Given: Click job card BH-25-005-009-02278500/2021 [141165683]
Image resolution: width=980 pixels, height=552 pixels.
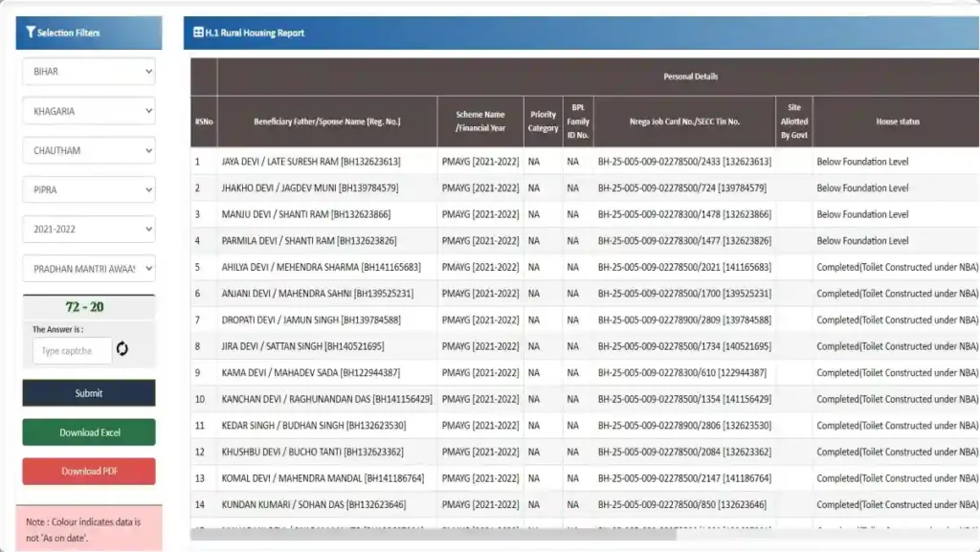Looking at the screenshot, I should point(684,267).
